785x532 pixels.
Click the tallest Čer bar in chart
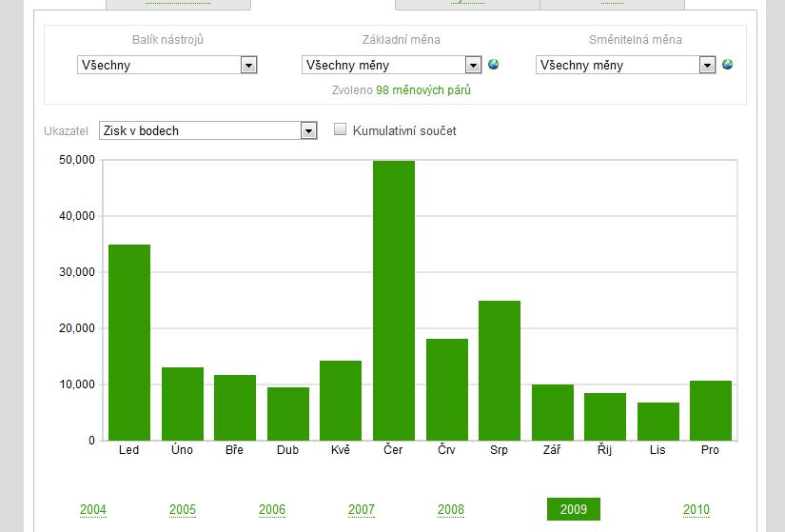coord(394,300)
